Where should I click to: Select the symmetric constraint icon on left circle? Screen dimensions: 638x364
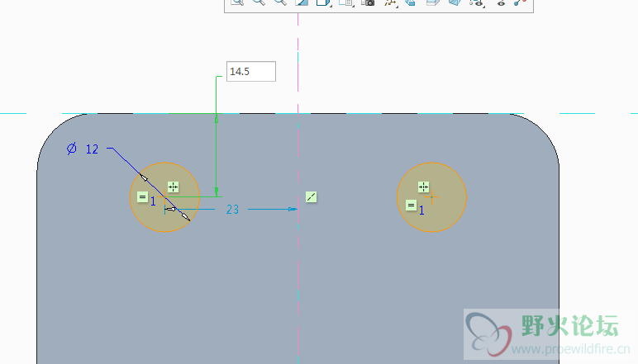pyautogui.click(x=174, y=187)
